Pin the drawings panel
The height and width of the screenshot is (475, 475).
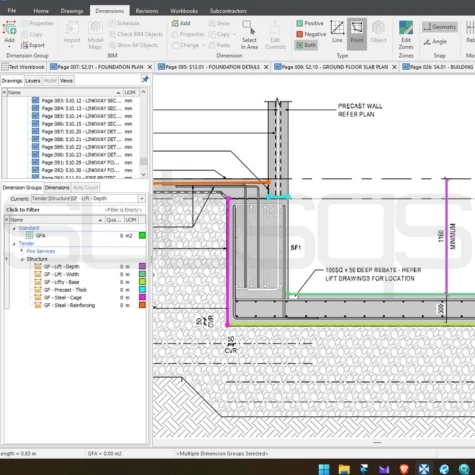(145, 79)
